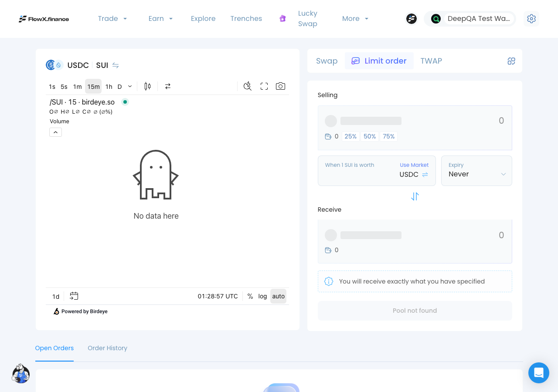
Task: Click the mascot avatar icon
Action: [20, 374]
